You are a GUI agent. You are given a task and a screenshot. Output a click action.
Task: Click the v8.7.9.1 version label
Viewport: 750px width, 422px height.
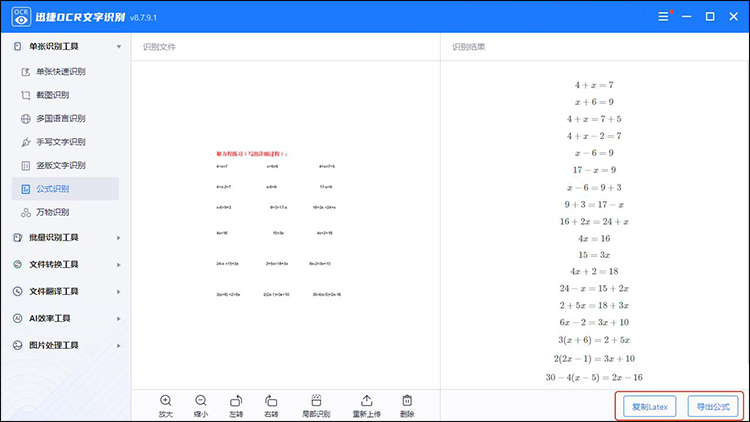(143, 18)
